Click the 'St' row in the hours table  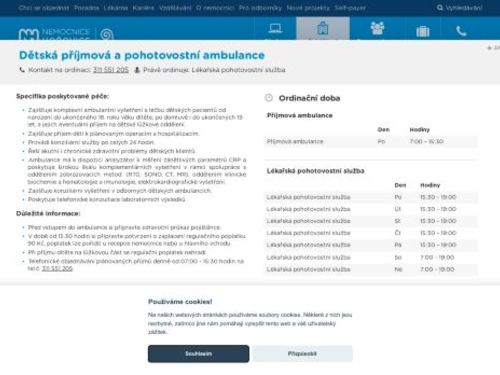click(x=371, y=221)
